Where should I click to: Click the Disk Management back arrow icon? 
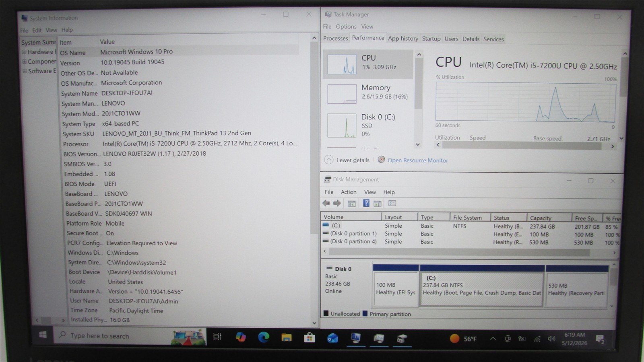(326, 203)
